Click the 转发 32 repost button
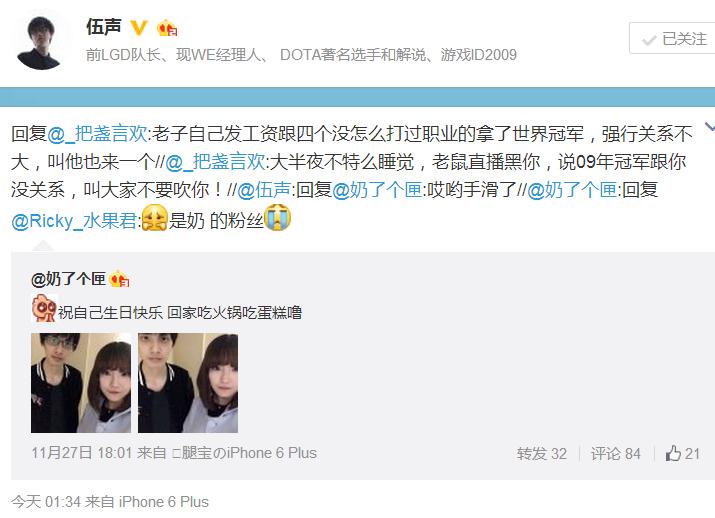The image size is (715, 518). point(542,454)
